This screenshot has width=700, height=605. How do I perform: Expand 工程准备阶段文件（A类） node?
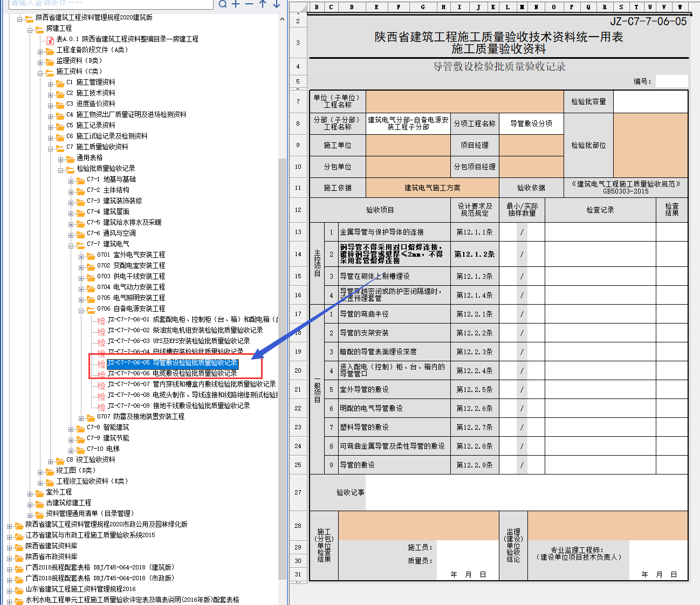pyautogui.click(x=40, y=52)
